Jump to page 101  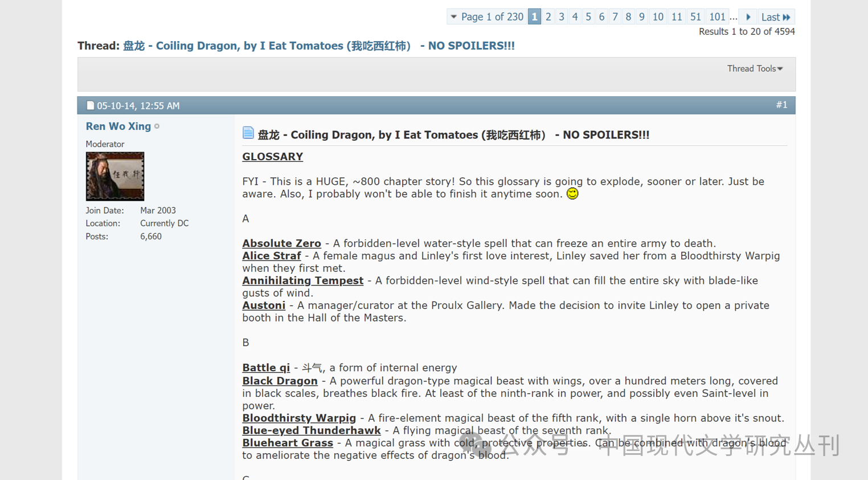717,17
